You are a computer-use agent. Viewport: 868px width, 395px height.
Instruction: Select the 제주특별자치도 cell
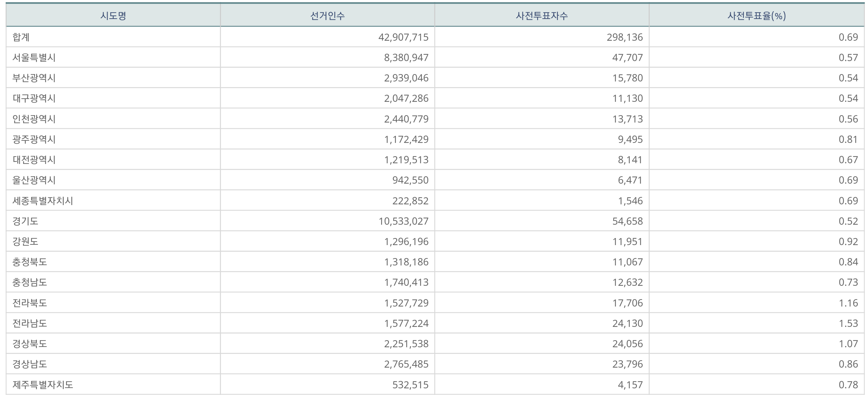pyautogui.click(x=43, y=385)
